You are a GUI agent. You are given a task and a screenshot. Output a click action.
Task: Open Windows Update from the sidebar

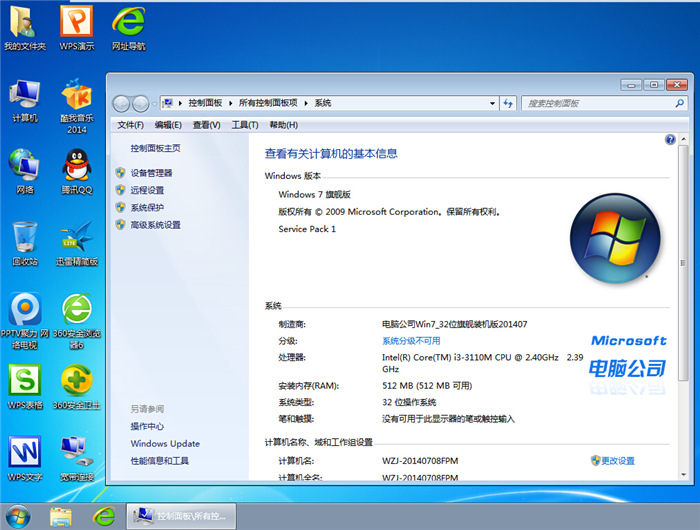pyautogui.click(x=165, y=444)
